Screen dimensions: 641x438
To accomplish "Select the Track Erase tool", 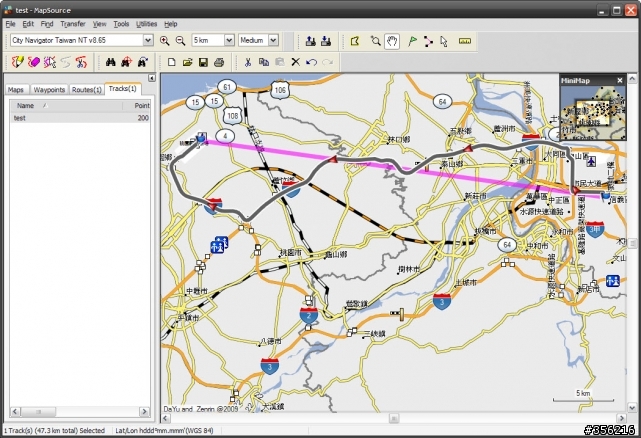I will (34, 62).
